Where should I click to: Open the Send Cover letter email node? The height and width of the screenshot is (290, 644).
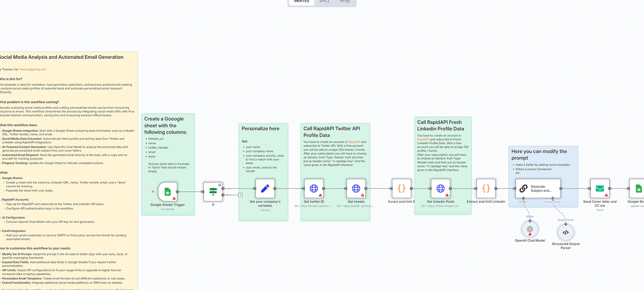[600, 189]
